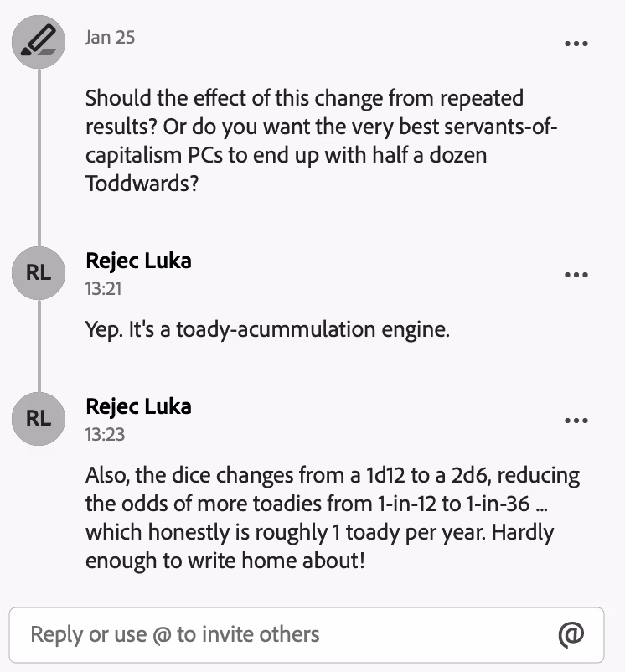Select the reply "Yep. It's a toady-acummulation engine."

tap(268, 329)
